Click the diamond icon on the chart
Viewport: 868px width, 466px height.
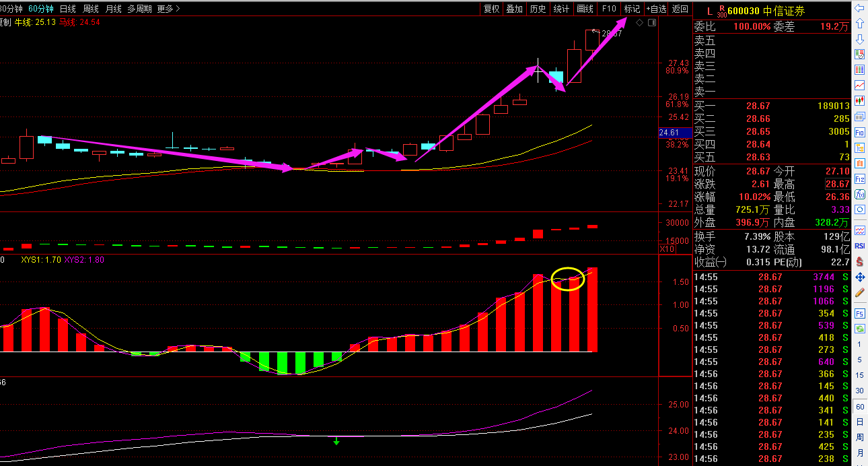tap(639, 23)
